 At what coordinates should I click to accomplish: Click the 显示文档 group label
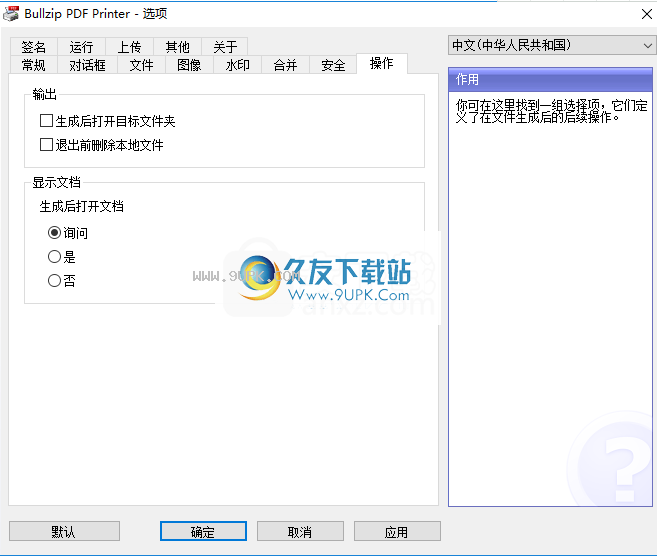[57, 182]
